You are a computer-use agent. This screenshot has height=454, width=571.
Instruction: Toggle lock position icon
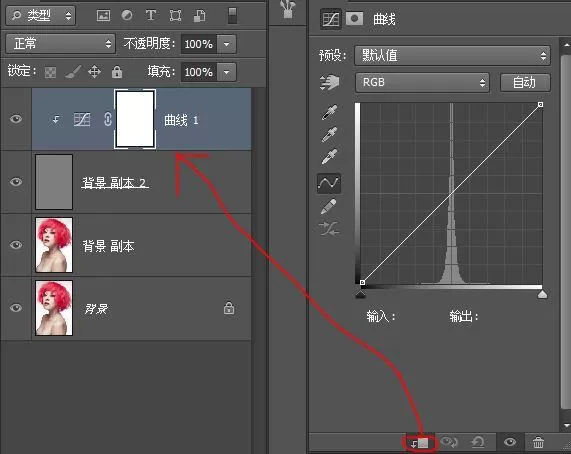coord(94,72)
